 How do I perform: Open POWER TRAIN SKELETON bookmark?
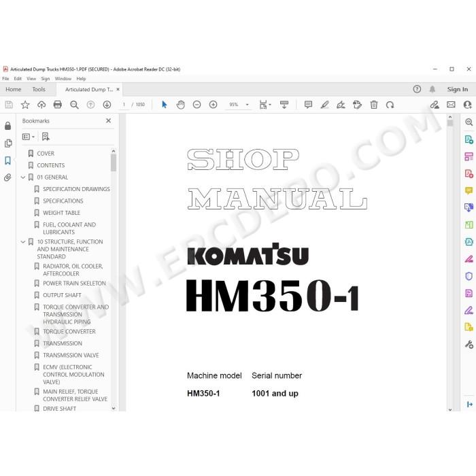tap(74, 284)
